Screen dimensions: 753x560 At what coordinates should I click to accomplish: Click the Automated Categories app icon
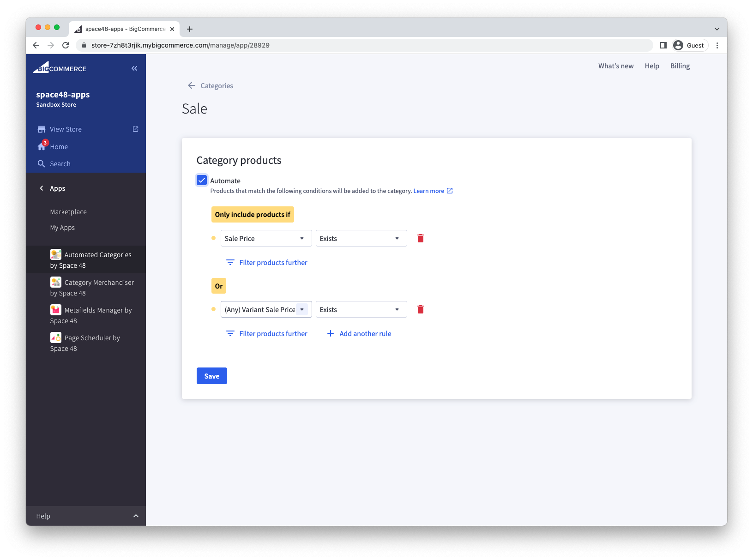click(56, 254)
